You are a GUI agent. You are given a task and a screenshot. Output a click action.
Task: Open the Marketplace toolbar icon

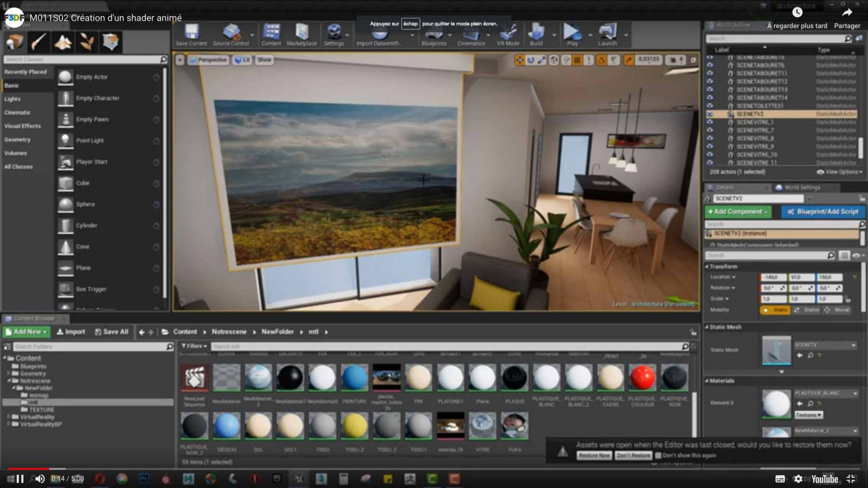click(x=302, y=35)
